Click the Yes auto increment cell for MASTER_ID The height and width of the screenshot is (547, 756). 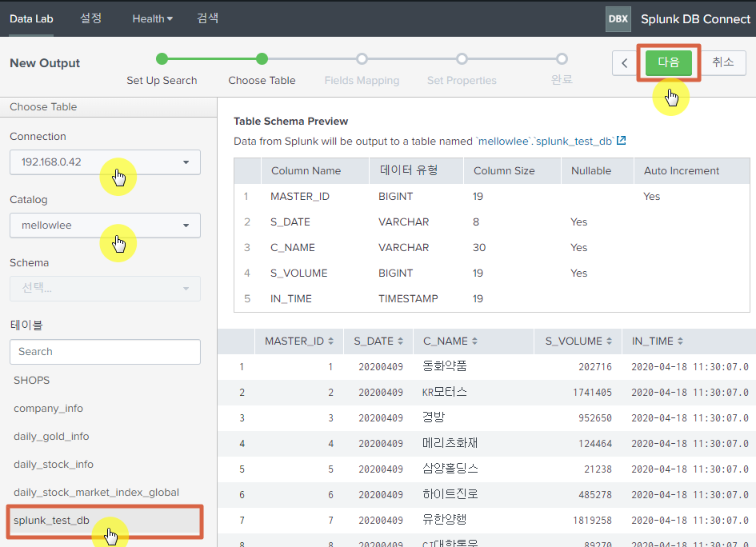coord(651,197)
